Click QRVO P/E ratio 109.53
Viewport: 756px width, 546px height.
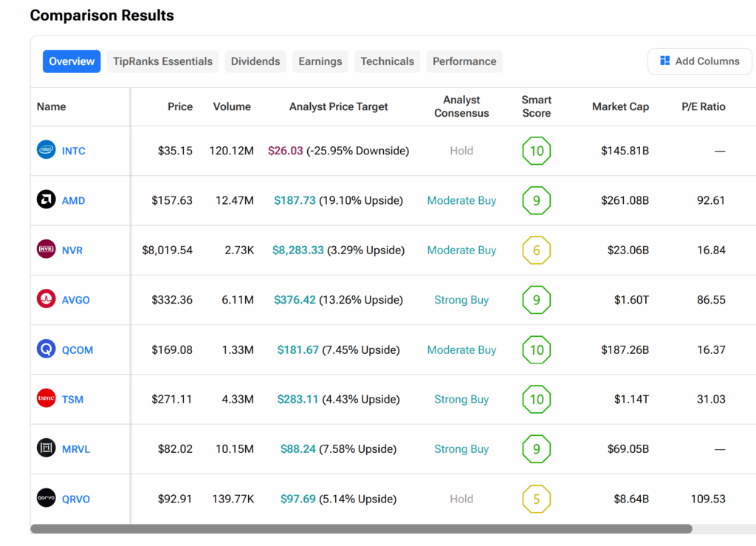coord(708,499)
